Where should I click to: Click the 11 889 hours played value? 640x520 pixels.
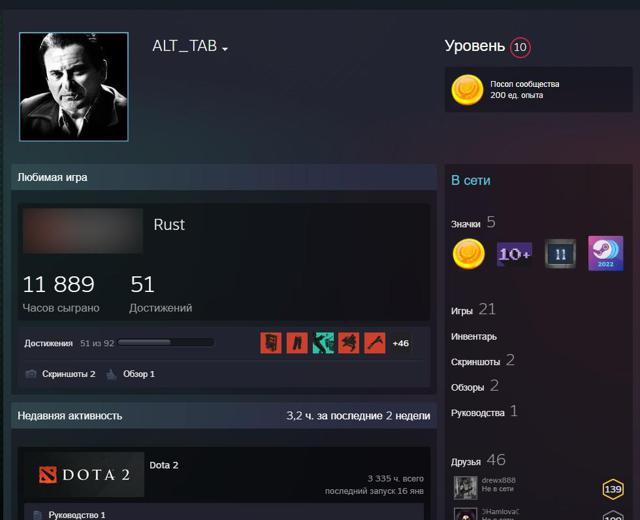click(58, 284)
